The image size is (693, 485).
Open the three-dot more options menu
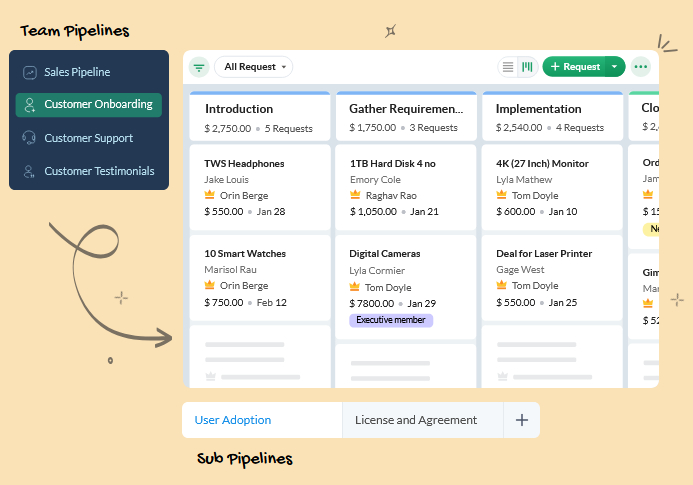pos(640,67)
